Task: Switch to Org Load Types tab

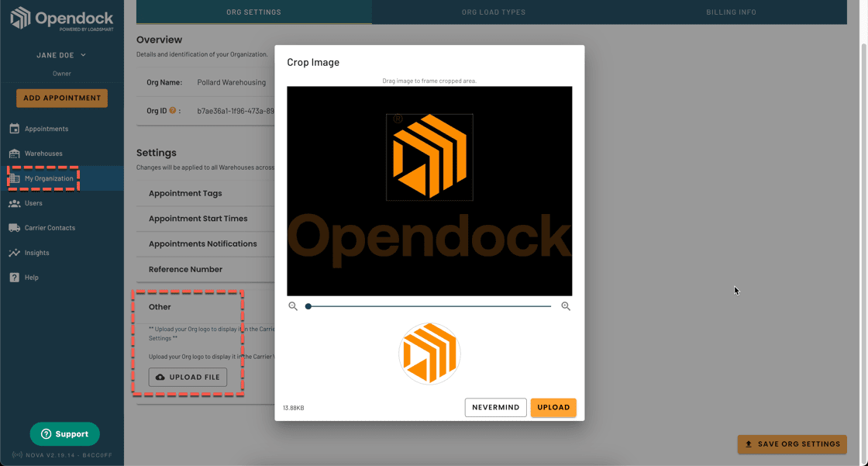Action: click(494, 12)
